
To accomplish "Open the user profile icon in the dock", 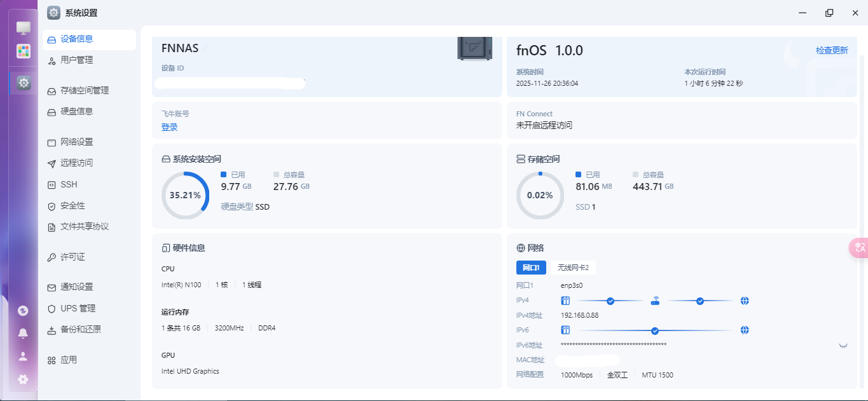I will coord(24,357).
